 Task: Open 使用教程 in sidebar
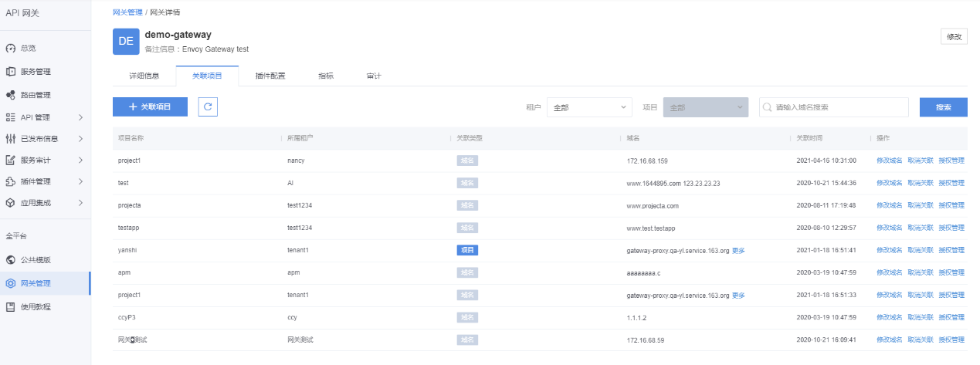tap(35, 307)
